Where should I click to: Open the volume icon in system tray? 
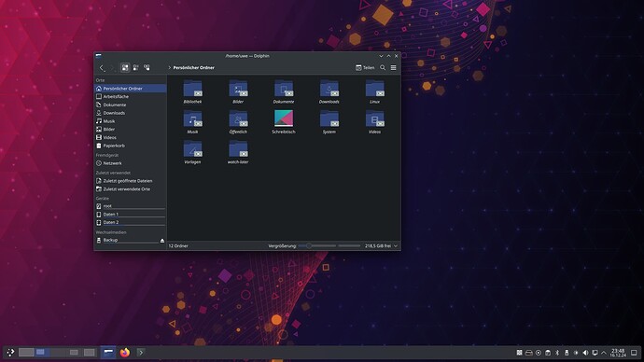click(585, 353)
